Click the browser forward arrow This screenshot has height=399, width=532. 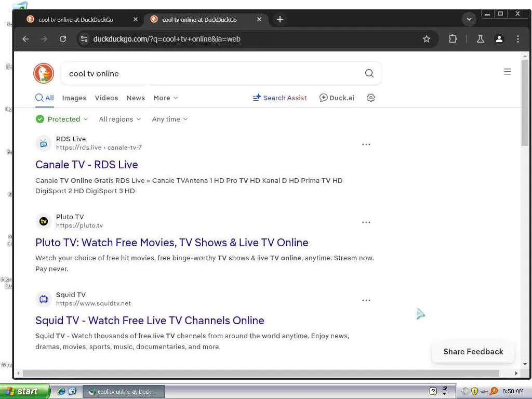44,39
